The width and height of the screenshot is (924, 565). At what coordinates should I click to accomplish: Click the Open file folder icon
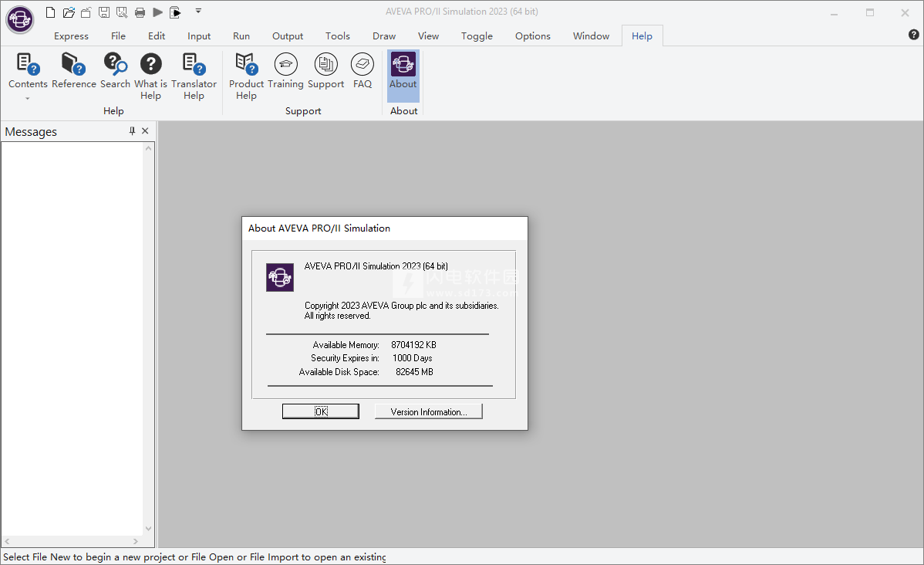click(69, 12)
